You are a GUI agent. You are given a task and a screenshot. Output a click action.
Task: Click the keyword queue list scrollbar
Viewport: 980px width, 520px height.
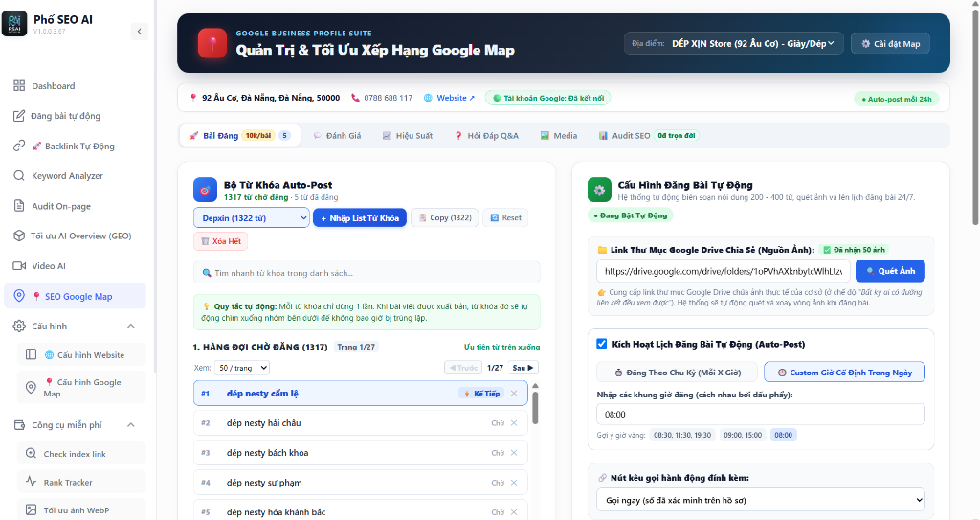[535, 407]
